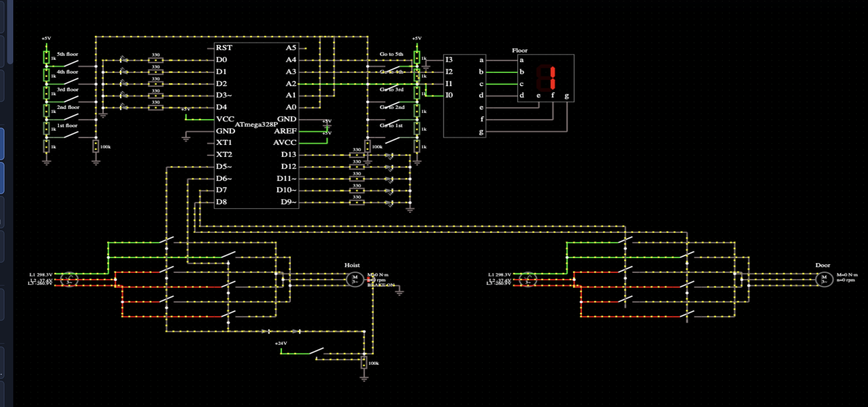Select the Hoist three-phase source symbol

69,280
